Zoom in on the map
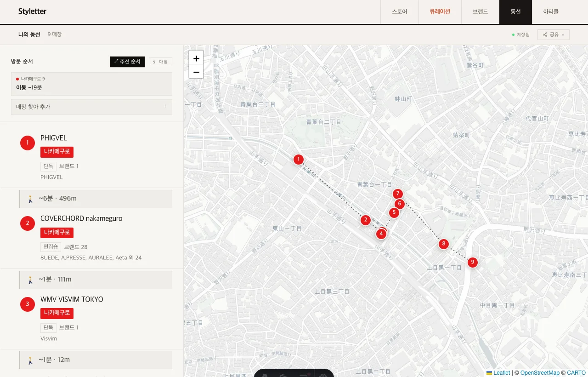 coord(196,58)
